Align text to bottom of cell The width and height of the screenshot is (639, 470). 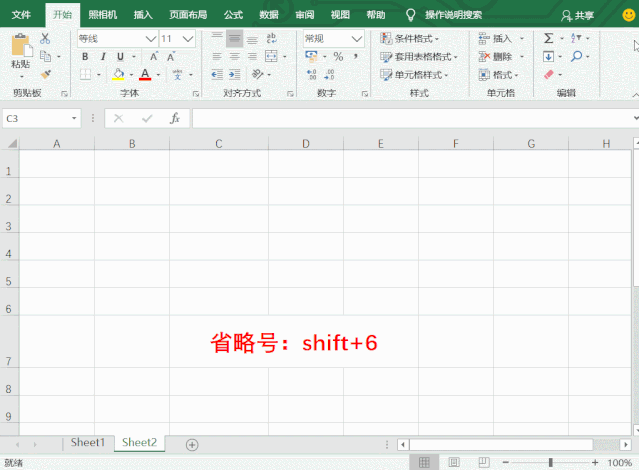coord(252,38)
